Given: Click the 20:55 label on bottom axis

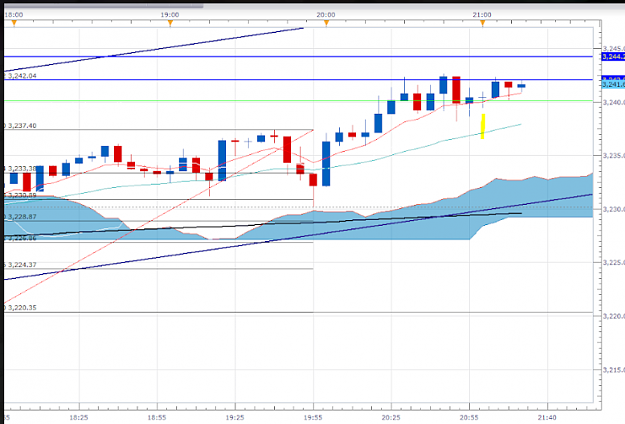Looking at the screenshot, I should coord(469,417).
